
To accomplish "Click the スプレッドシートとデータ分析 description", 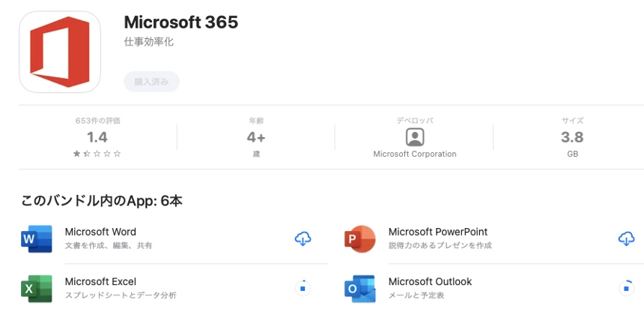I will (121, 295).
